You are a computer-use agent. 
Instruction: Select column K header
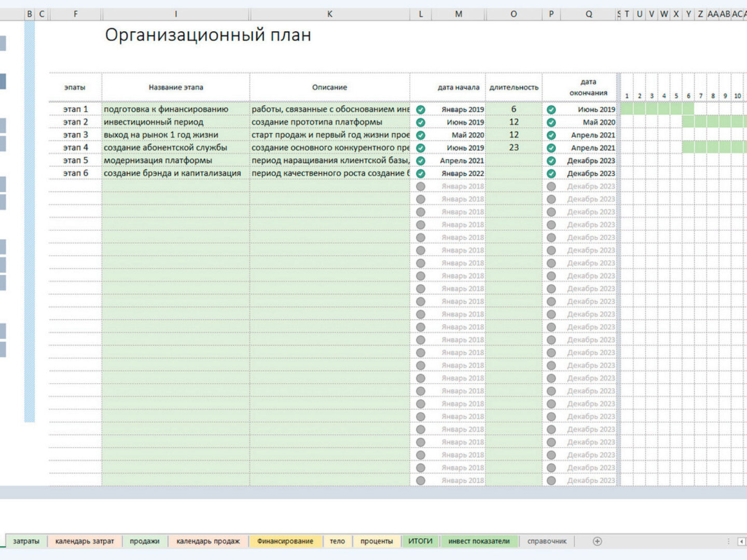(329, 14)
